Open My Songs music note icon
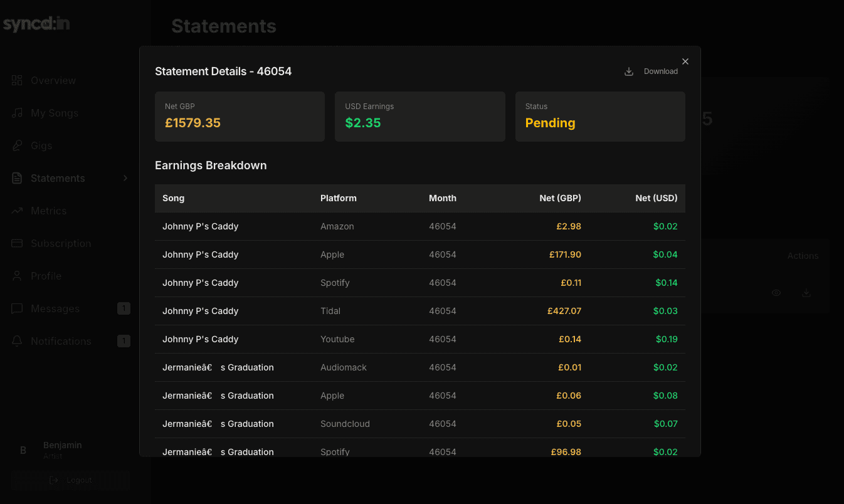Image resolution: width=844 pixels, height=504 pixels. pyautogui.click(x=17, y=113)
